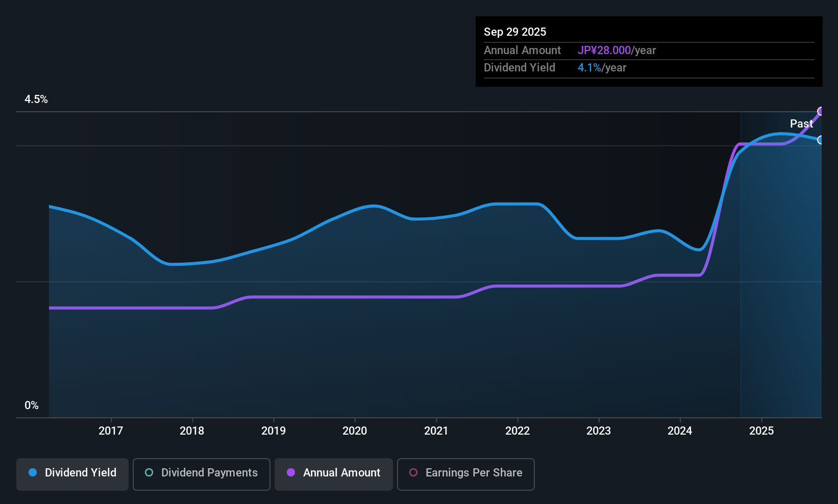This screenshot has height=504, width=838.
Task: Enable the Dividend Payments series
Action: pyautogui.click(x=201, y=473)
